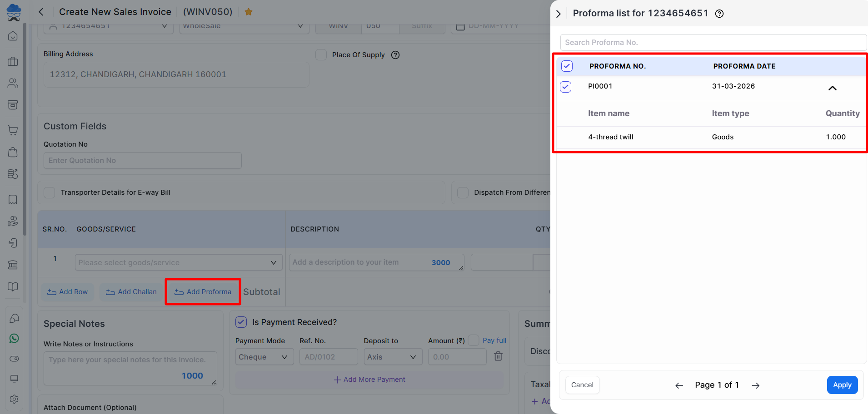Uncheck the PI0001 proforma checkbox
The width and height of the screenshot is (868, 414).
[566, 87]
